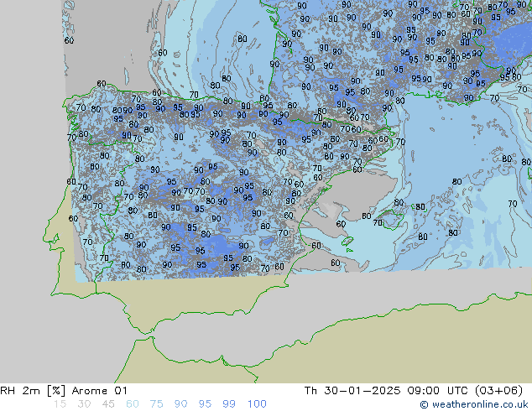The height and width of the screenshot is (411, 532).
Task: Click legend value 15
Action: [60, 404]
